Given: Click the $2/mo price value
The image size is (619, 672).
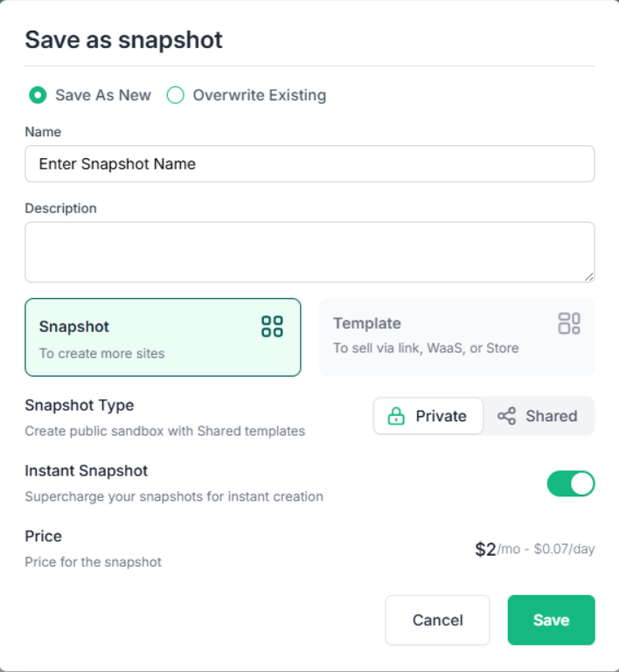Looking at the screenshot, I should [486, 549].
